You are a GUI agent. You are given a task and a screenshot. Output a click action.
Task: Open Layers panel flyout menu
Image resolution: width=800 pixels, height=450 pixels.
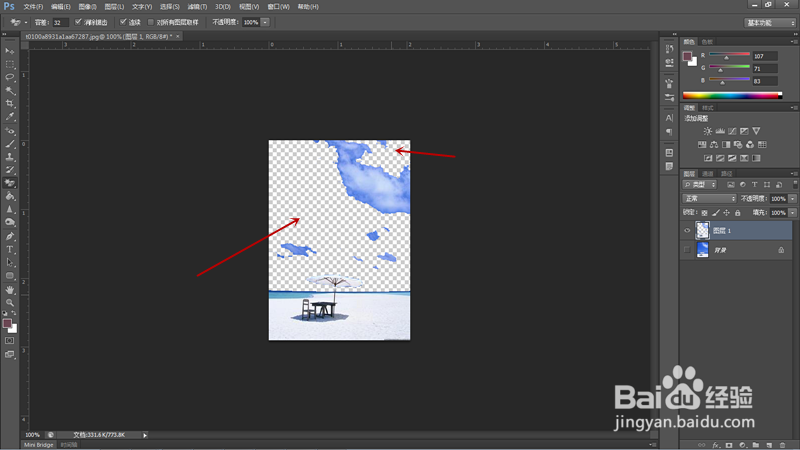(x=793, y=173)
